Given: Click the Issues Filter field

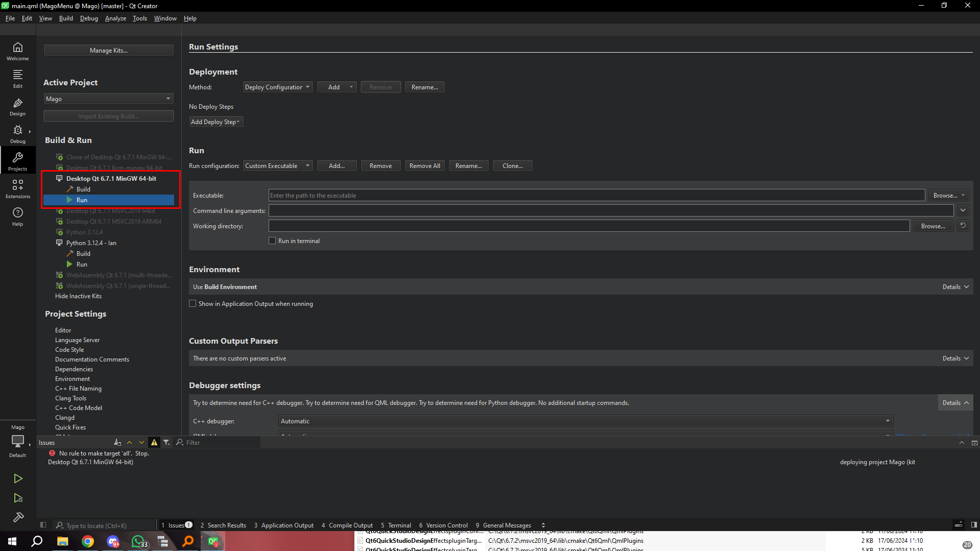Looking at the screenshot, I should [x=217, y=442].
